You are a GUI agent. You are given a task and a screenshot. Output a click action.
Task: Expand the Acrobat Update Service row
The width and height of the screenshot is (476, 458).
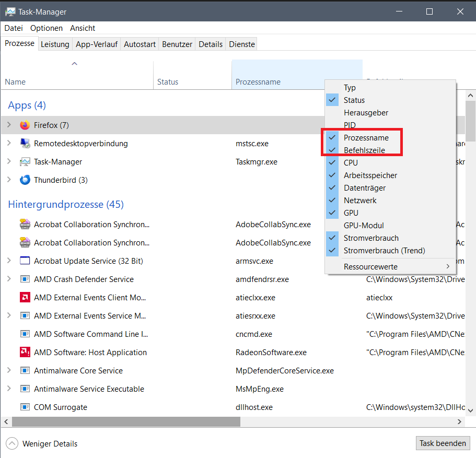click(x=9, y=261)
